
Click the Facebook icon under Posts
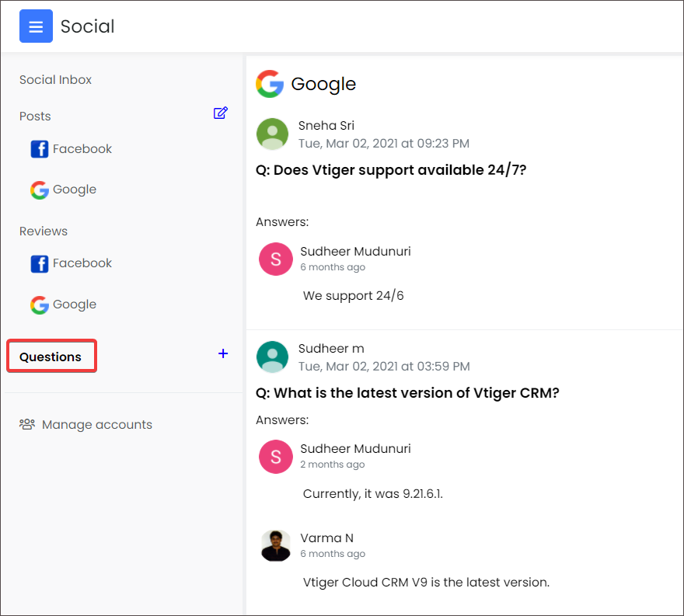[x=40, y=149]
